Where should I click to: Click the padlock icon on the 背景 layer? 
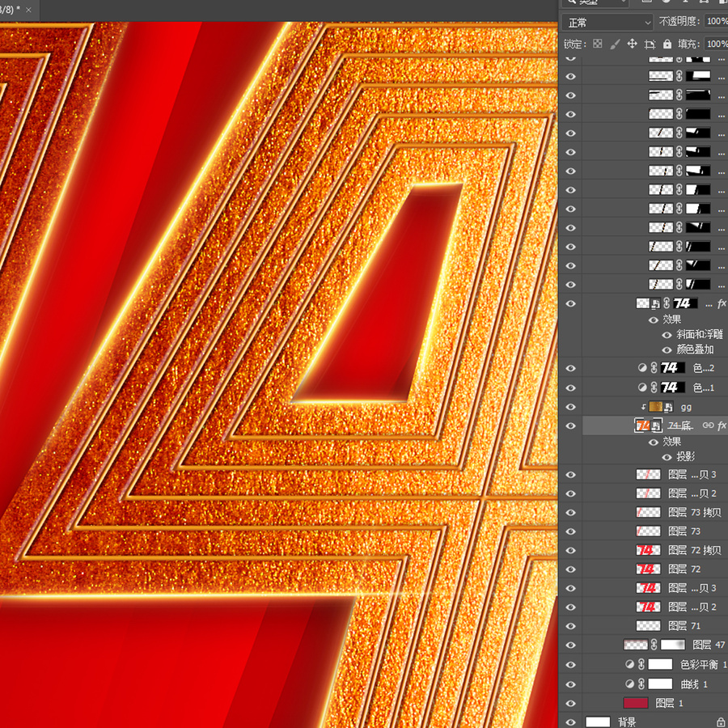[x=721, y=722]
